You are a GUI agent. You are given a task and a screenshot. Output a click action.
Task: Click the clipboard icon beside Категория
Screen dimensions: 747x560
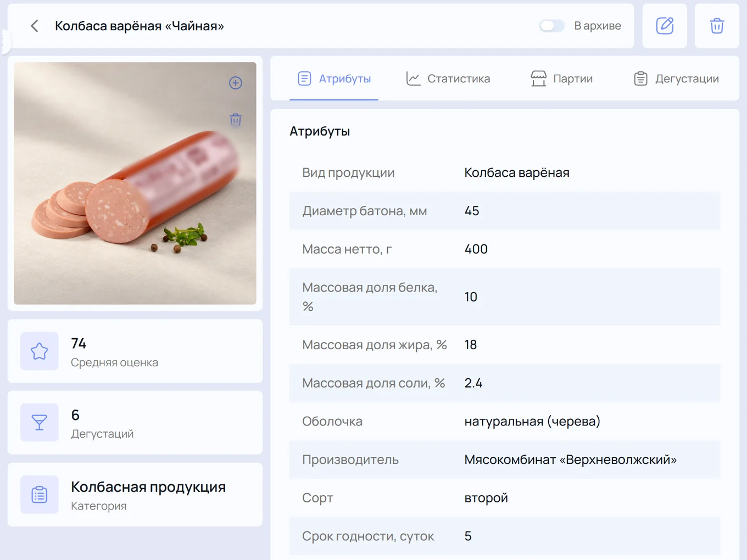click(40, 495)
